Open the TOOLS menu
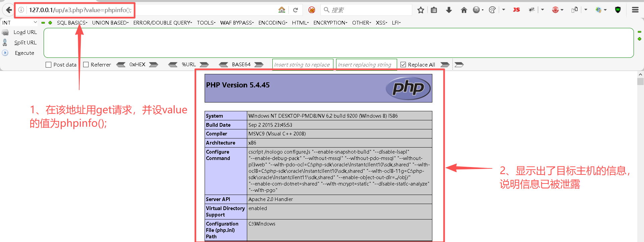The width and height of the screenshot is (644, 242). coord(206,23)
